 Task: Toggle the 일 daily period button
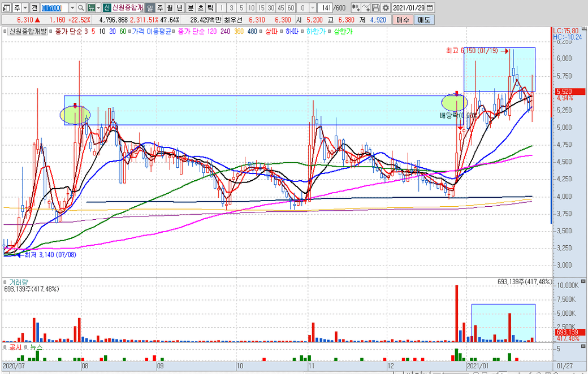[149, 8]
